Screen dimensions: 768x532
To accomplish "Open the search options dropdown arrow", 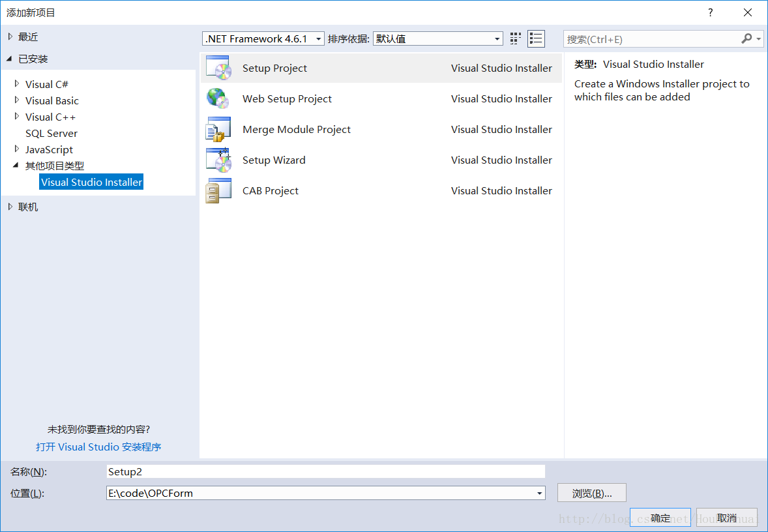I will coord(759,38).
